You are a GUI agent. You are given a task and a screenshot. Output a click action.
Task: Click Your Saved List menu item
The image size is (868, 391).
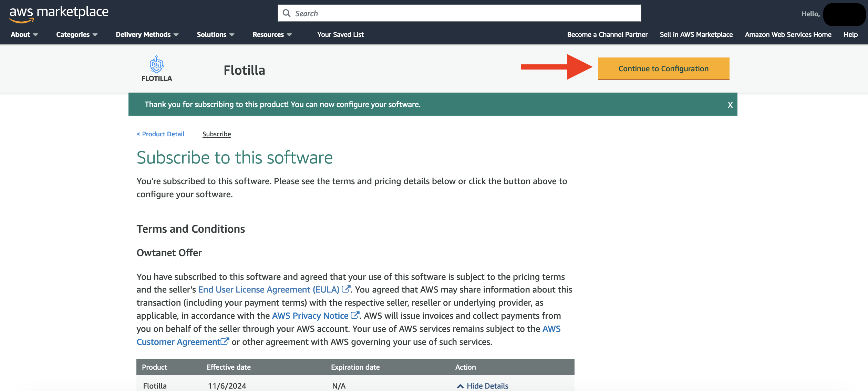[x=340, y=34]
